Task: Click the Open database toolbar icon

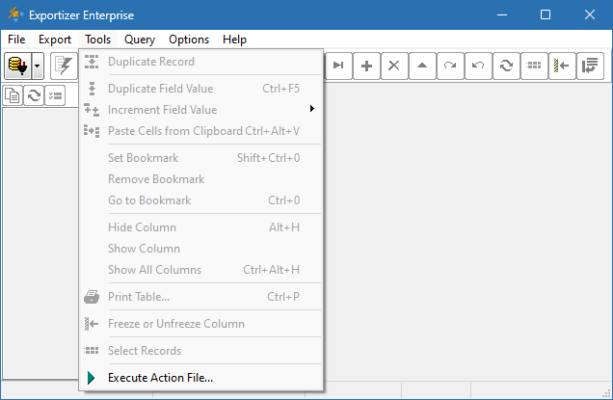Action: coord(18,66)
